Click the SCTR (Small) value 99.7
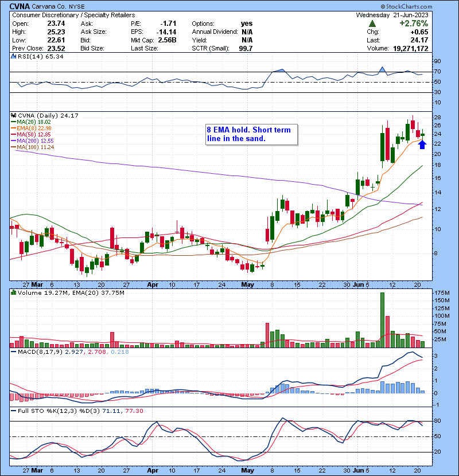 [246, 49]
